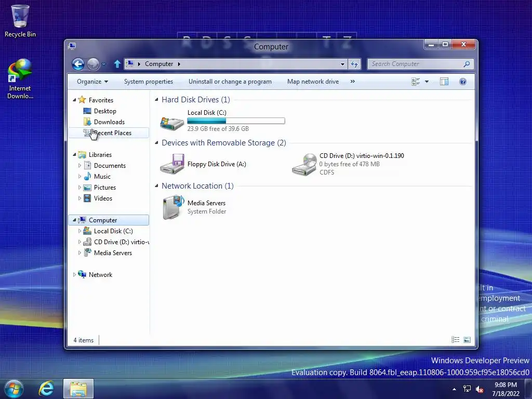The height and width of the screenshot is (399, 532).
Task: Open the breadcrumb arrow after Computer
Action: [179, 64]
